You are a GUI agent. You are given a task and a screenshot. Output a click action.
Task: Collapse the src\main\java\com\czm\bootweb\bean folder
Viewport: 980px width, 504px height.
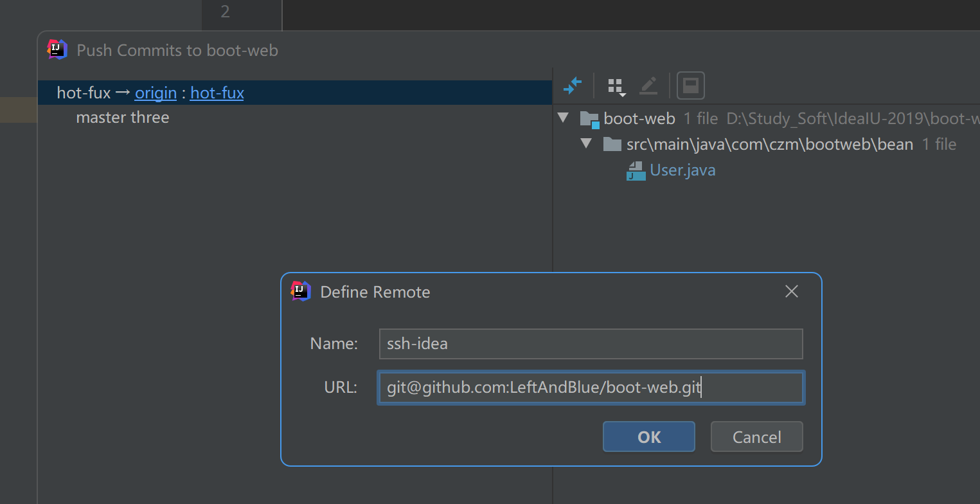click(586, 143)
